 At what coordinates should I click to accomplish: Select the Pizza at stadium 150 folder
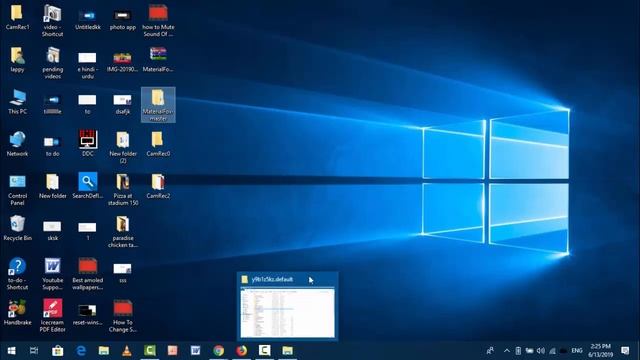tap(122, 190)
